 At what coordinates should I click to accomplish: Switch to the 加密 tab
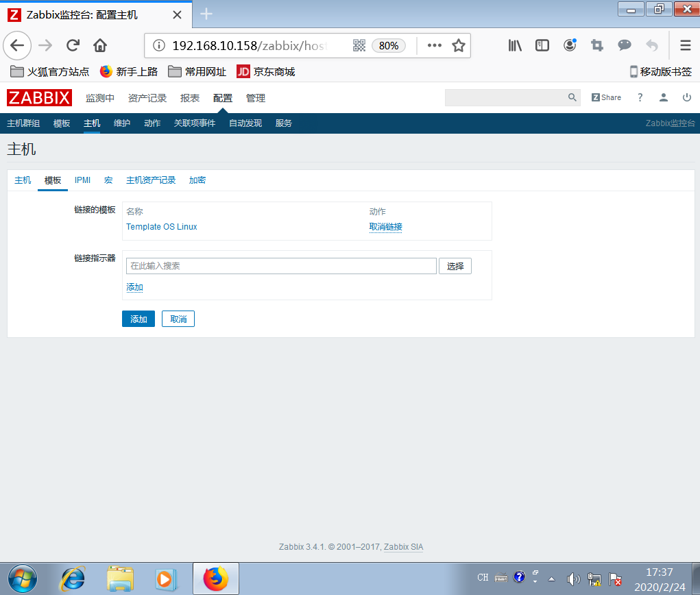(197, 180)
